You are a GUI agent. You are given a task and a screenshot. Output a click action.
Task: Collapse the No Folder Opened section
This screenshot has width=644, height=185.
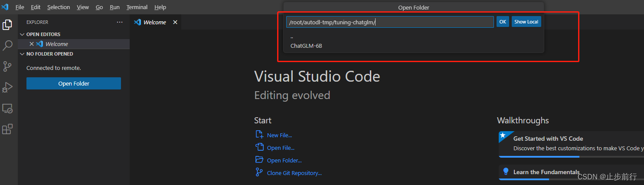23,54
